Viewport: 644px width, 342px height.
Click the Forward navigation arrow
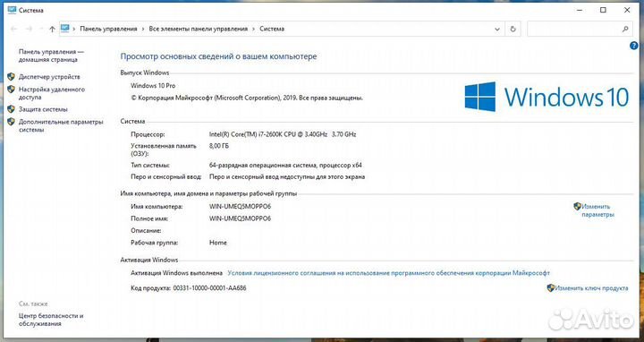click(29, 30)
